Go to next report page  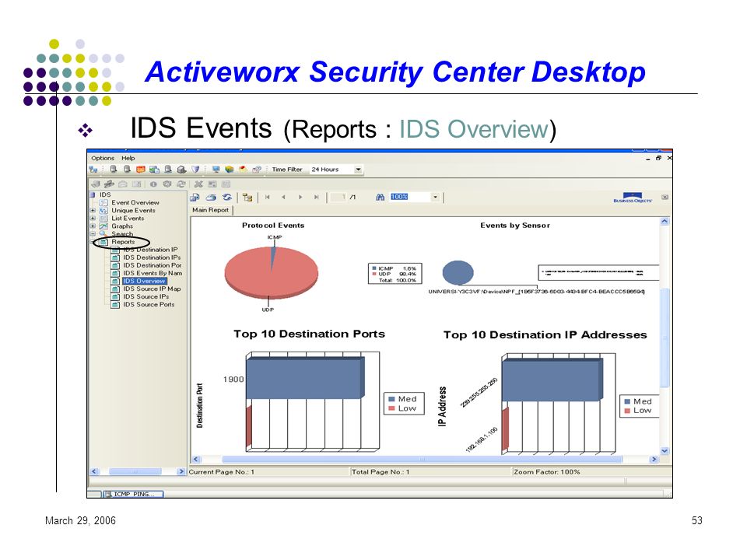tap(300, 197)
